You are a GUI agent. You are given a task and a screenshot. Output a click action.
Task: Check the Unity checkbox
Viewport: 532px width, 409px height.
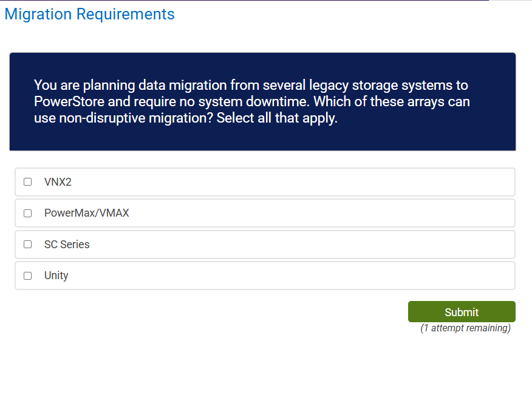tap(27, 275)
